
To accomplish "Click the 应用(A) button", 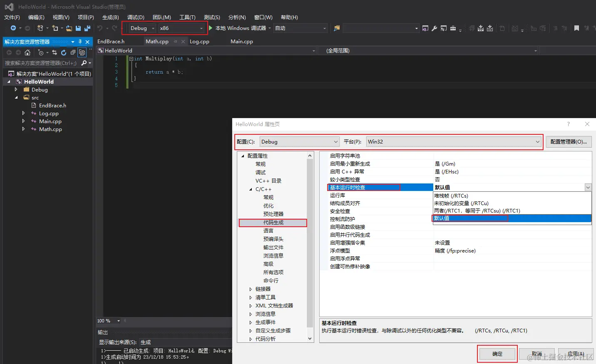I will tap(576, 354).
